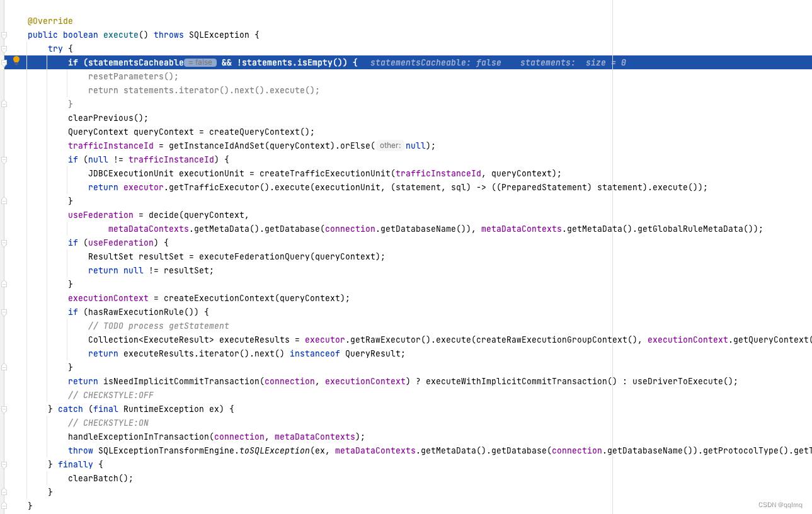Collapse the if (useFederation) block

4,243
